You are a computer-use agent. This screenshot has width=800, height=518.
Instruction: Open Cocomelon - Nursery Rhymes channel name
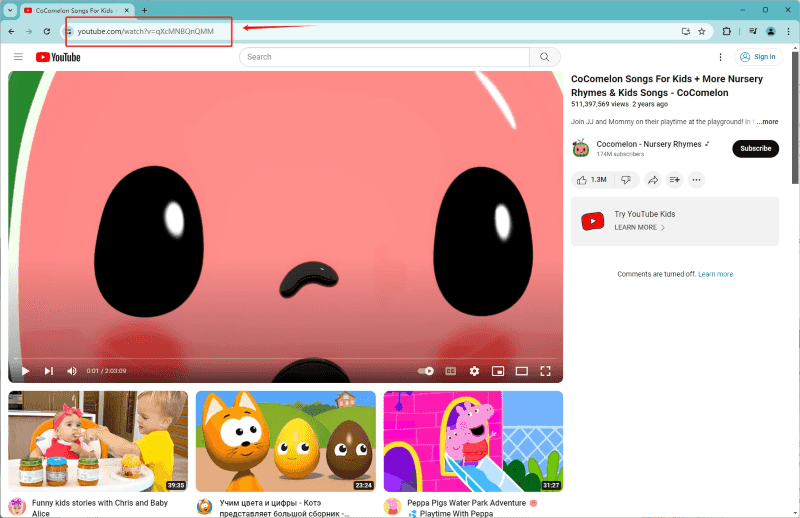649,144
